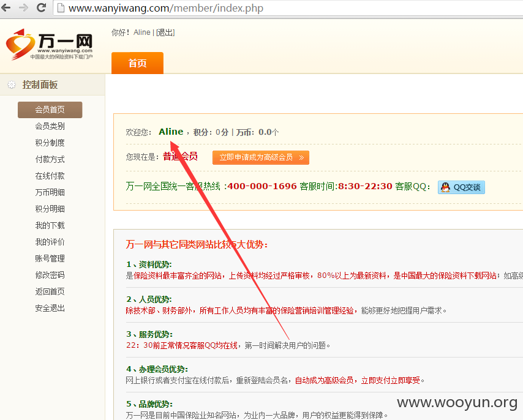The height and width of the screenshot is (420, 523).
Task: Click the 2、人员优势 heading
Action: [149, 299]
